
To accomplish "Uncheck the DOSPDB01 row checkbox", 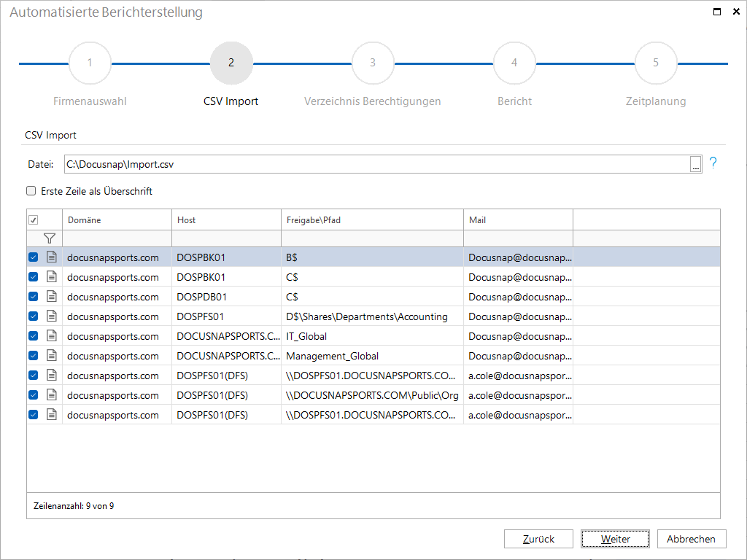I will [34, 296].
